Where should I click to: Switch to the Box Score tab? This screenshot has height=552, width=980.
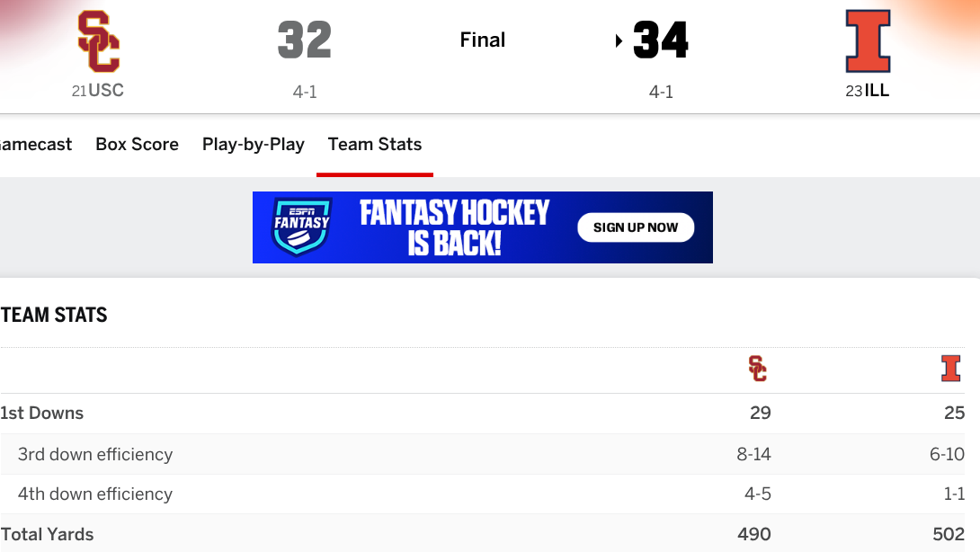click(x=137, y=144)
